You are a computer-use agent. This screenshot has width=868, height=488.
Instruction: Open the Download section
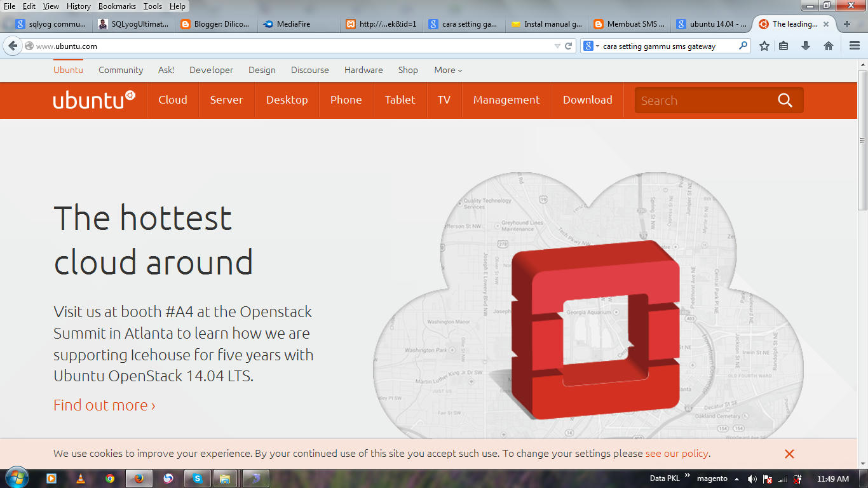coord(588,100)
